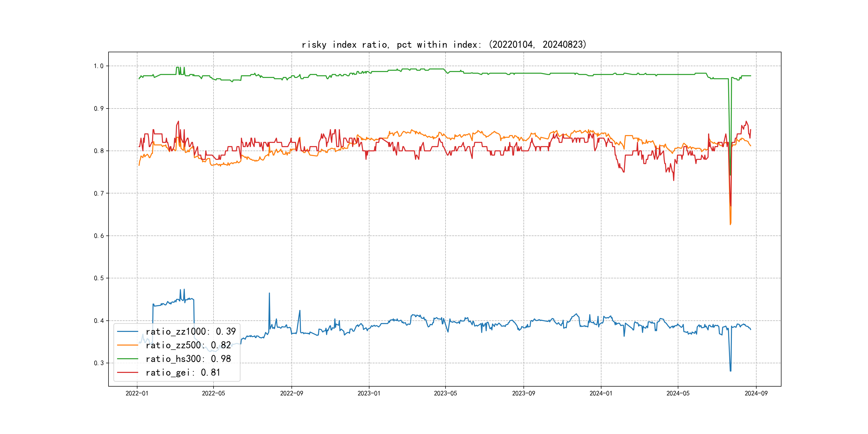Image resolution: width=868 pixels, height=434 pixels.
Task: Click the 2022-01 x-axis tick label
Action: pos(137,393)
